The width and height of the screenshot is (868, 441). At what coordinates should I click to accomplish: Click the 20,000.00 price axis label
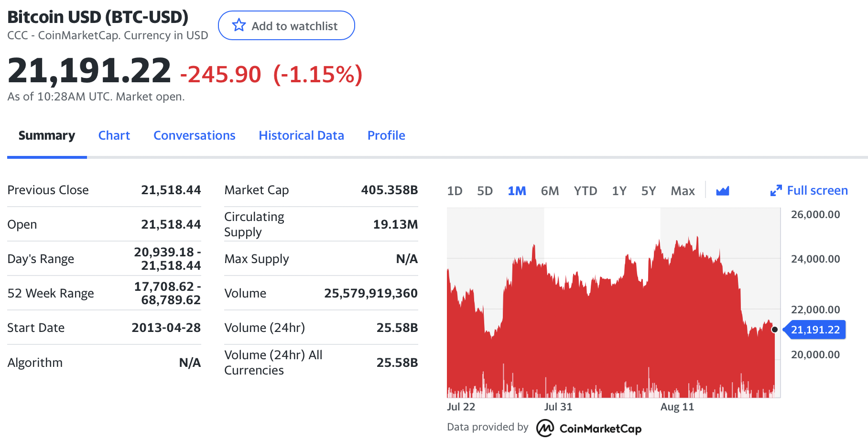(x=815, y=354)
